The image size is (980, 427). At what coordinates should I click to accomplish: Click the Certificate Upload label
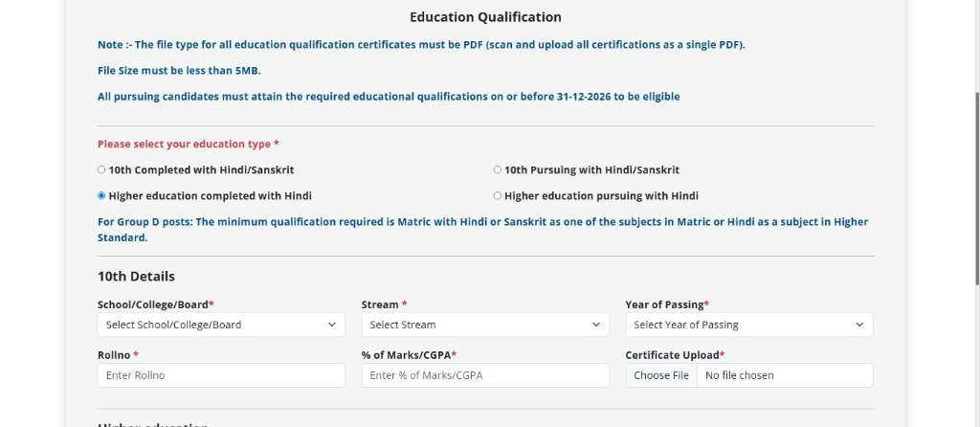[675, 355]
